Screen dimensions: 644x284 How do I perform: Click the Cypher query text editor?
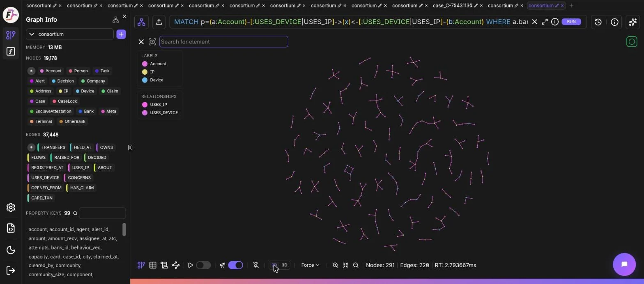(350, 22)
